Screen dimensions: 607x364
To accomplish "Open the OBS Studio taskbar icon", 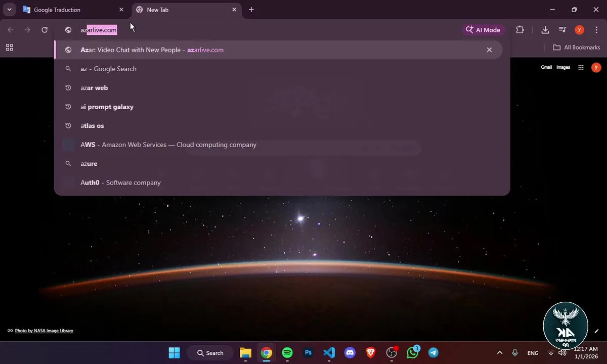I will [392, 353].
